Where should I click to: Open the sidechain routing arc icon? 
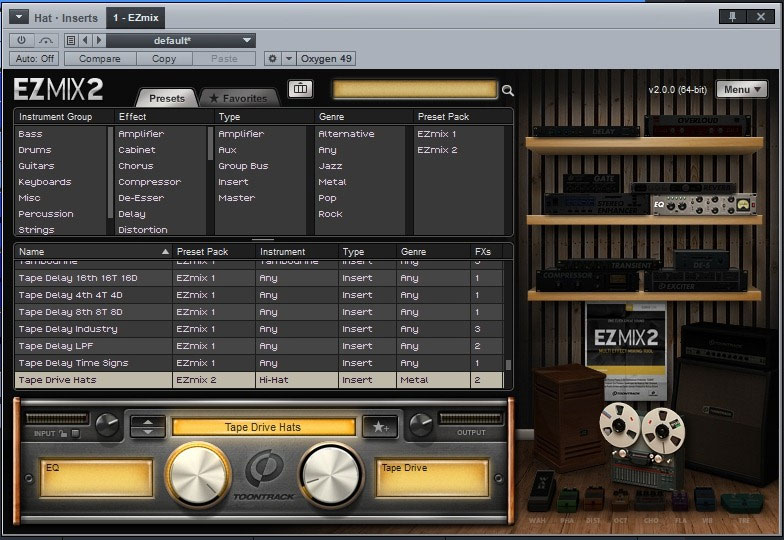tap(46, 40)
